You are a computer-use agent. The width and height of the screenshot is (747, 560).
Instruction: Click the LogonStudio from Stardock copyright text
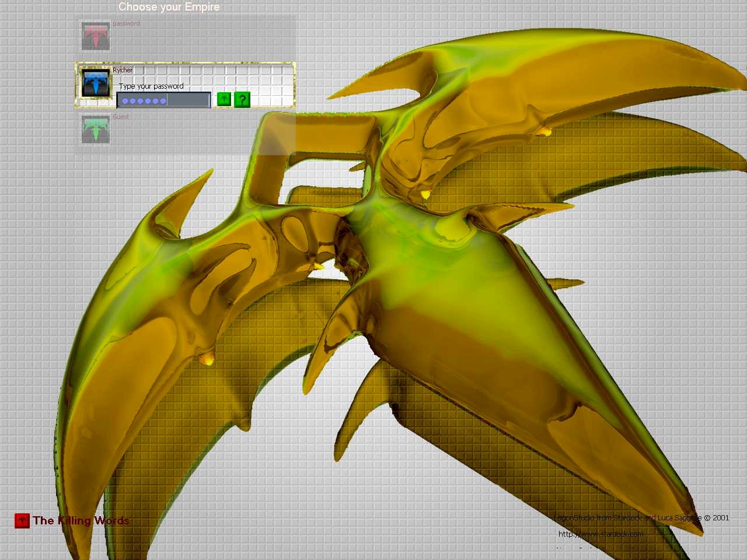[641, 517]
